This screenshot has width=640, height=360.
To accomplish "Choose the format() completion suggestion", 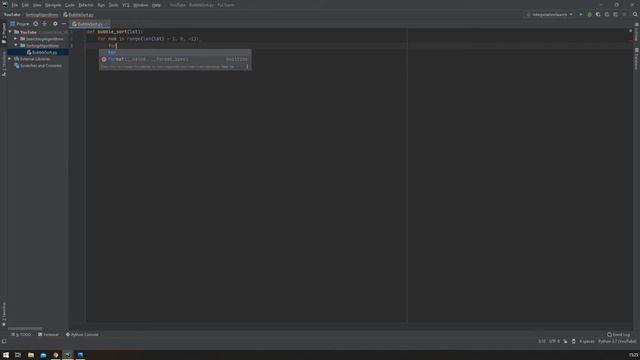I will coord(175,59).
